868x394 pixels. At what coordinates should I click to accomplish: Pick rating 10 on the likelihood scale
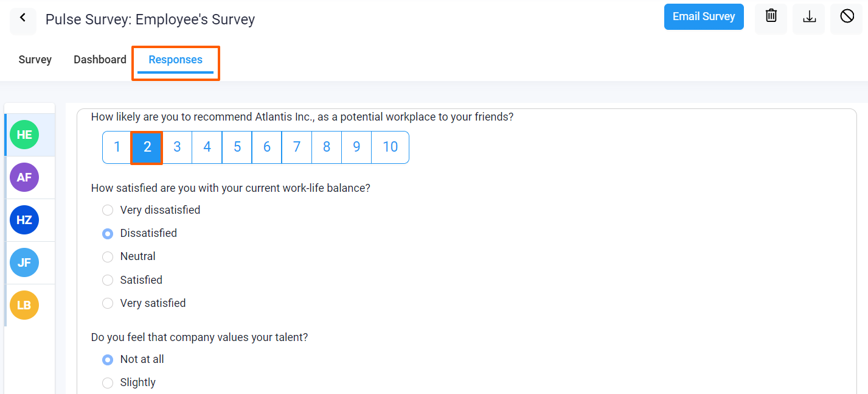pos(390,147)
